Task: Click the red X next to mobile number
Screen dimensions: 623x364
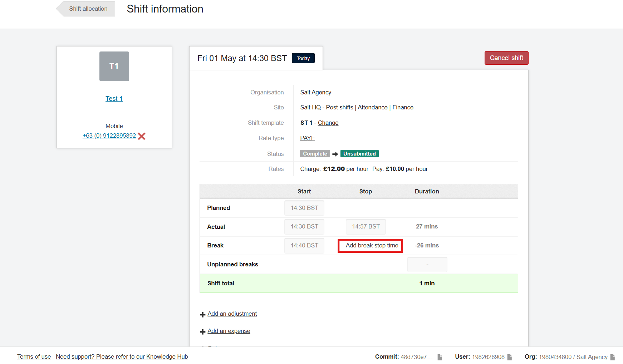Action: point(142,136)
